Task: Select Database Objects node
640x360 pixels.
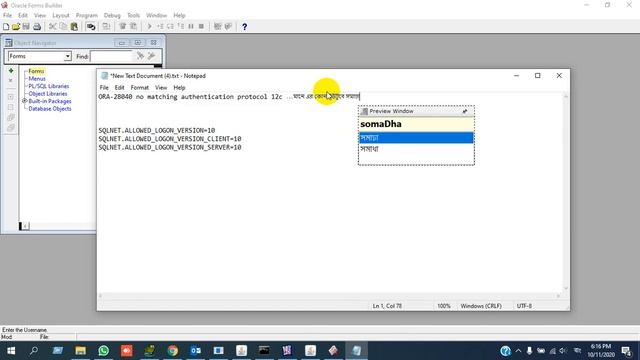Action: [x=50, y=109]
